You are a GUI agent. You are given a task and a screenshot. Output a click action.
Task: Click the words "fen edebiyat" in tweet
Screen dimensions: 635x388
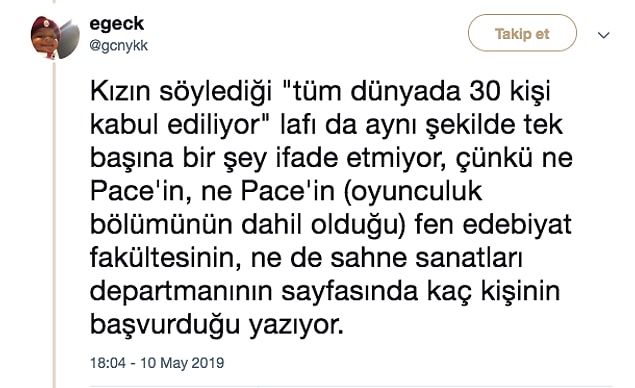[x=493, y=224]
